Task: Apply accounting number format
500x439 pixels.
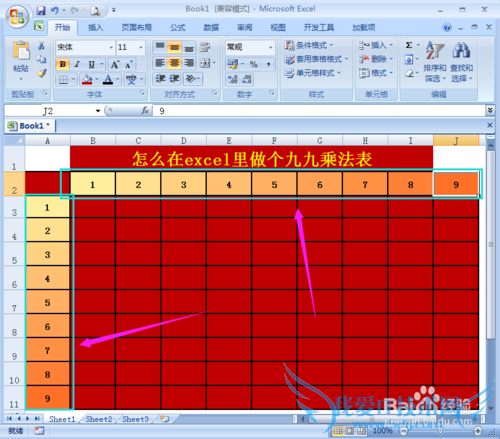Action: click(233, 64)
